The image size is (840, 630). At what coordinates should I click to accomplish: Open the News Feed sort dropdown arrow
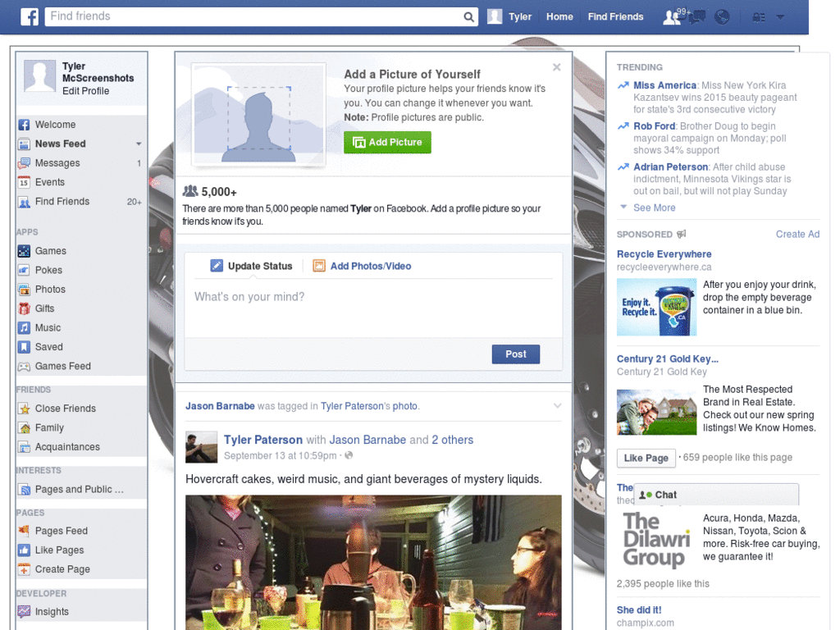pos(139,144)
